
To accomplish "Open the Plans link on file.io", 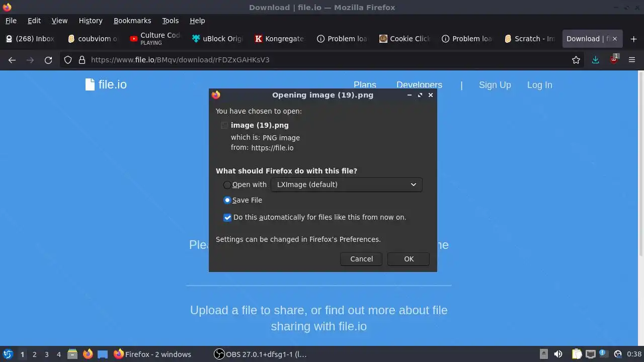I will click(x=365, y=85).
